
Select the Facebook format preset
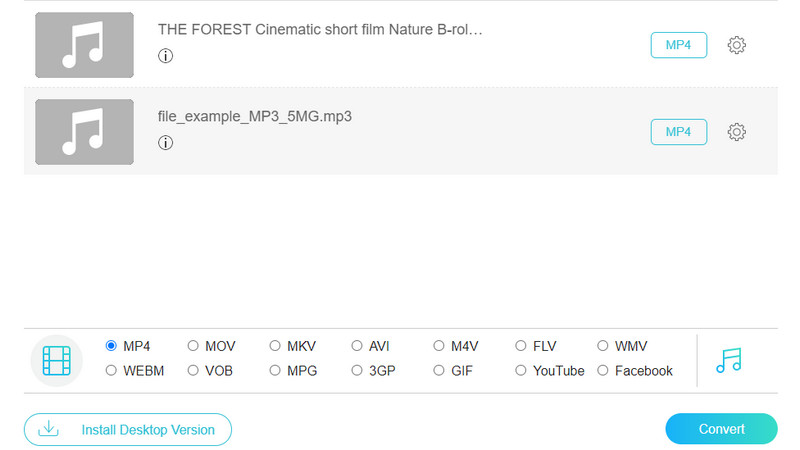(x=603, y=370)
